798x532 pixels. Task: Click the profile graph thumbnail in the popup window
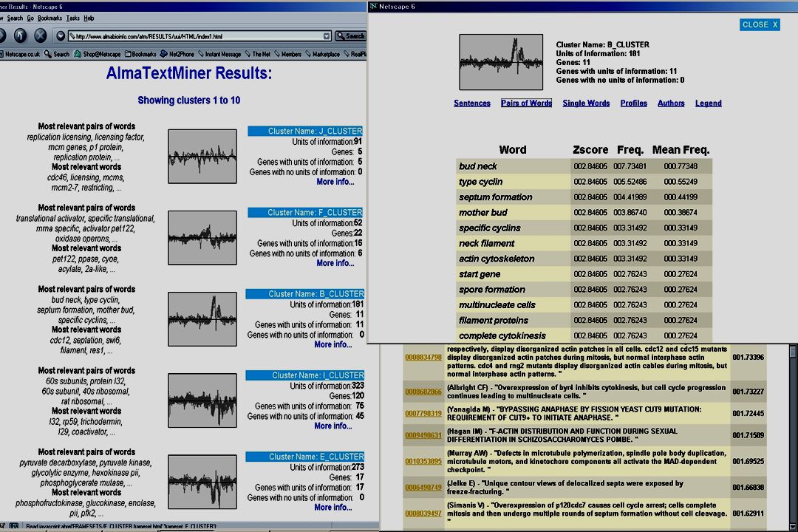501,62
